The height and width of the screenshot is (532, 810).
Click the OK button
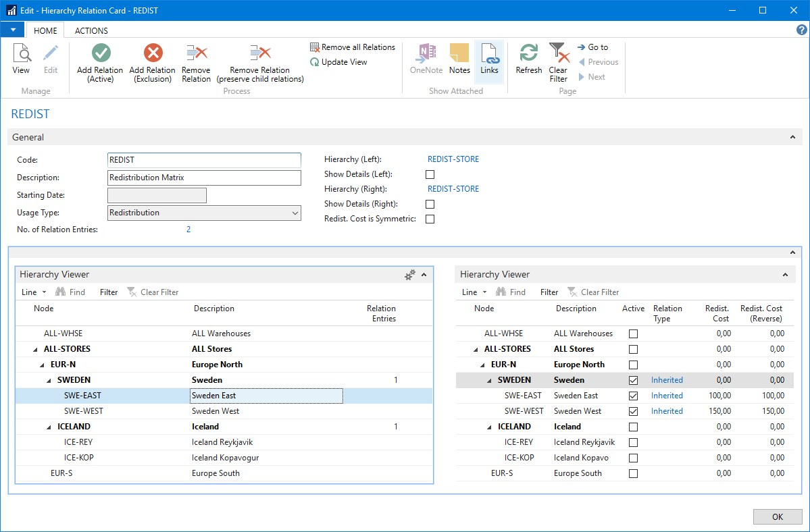(777, 516)
